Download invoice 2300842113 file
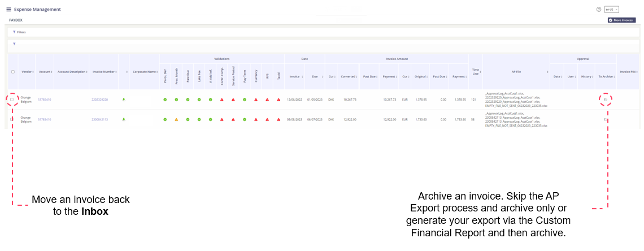The height and width of the screenshot is (251, 644). click(x=124, y=119)
